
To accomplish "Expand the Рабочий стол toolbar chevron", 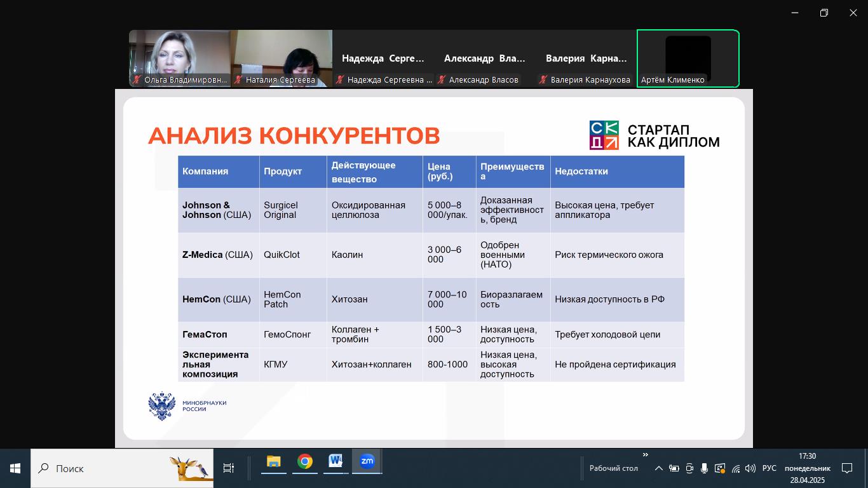I will click(x=646, y=455).
